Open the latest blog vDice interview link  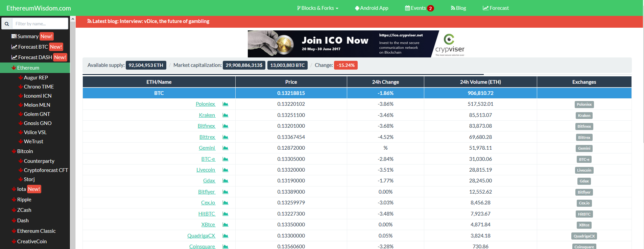click(148, 21)
